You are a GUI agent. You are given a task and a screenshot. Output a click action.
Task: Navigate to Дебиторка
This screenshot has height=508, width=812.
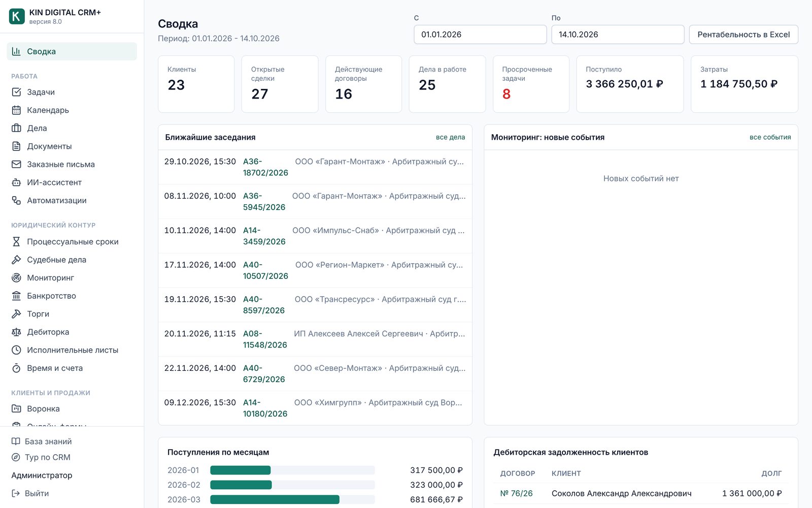[x=72, y=332]
